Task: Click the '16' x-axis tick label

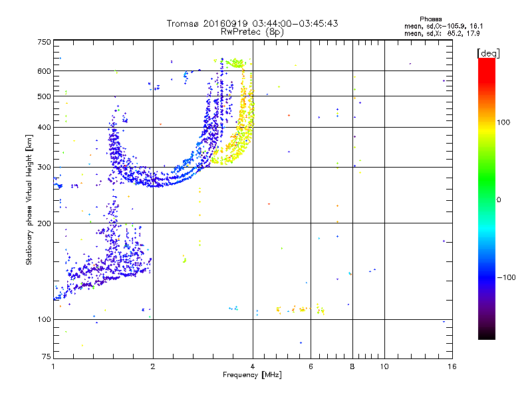Action: click(x=452, y=366)
